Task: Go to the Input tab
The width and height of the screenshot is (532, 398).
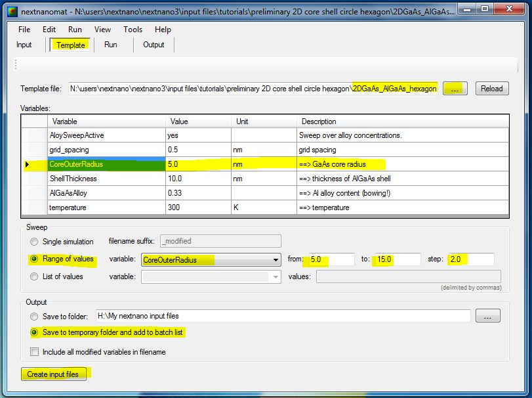Action: (24, 45)
